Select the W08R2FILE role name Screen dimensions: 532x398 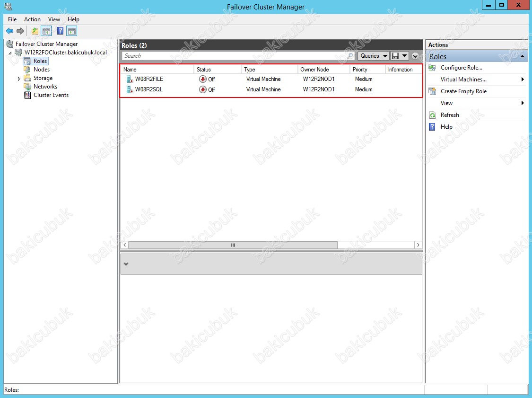149,79
